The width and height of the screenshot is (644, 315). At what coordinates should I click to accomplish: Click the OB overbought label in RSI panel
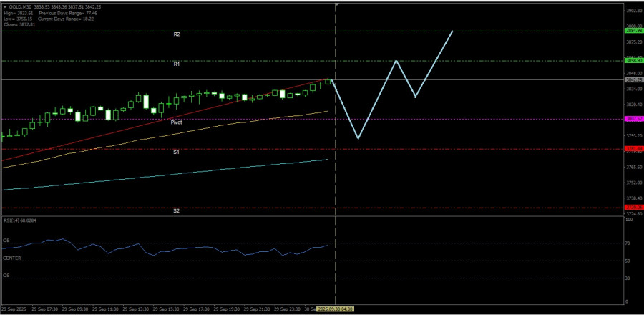[x=6, y=241]
